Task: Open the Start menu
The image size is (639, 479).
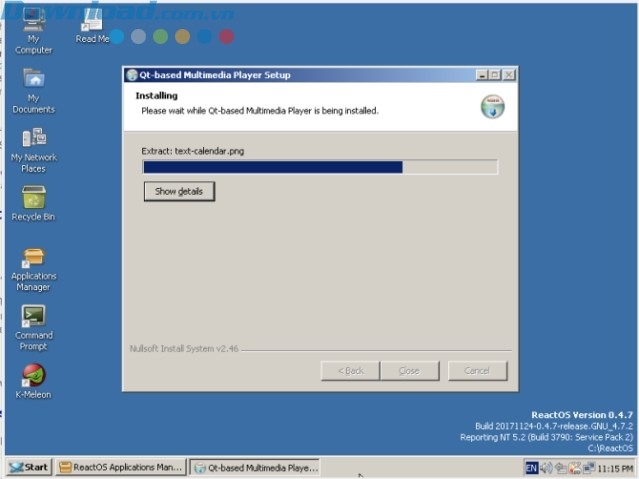Action: 29,467
